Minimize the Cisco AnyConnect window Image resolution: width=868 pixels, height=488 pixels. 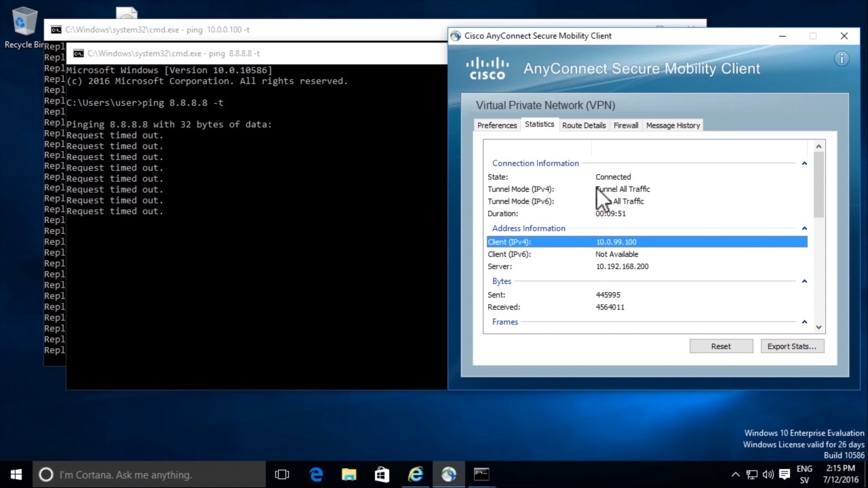[x=783, y=36]
